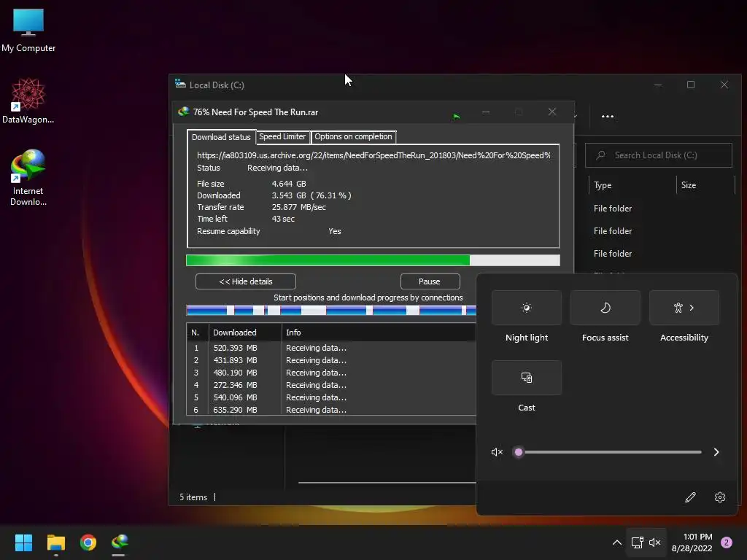The height and width of the screenshot is (560, 747).
Task: Click File size value 4.644 GB
Action: pos(289,184)
